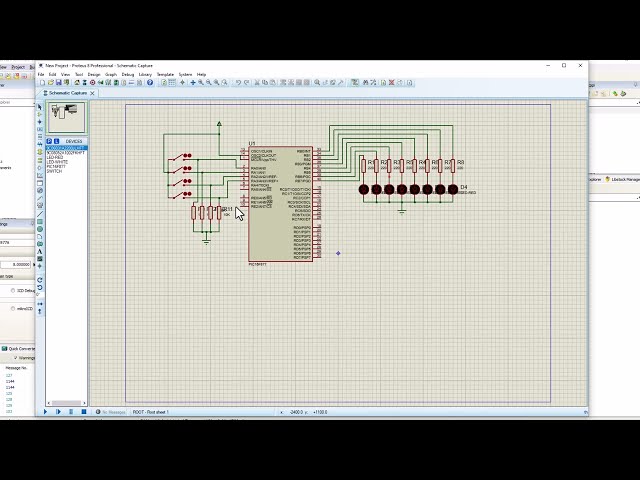Image resolution: width=640 pixels, height=480 pixels.
Task: Click the No Messages status indicator
Action: click(111, 412)
